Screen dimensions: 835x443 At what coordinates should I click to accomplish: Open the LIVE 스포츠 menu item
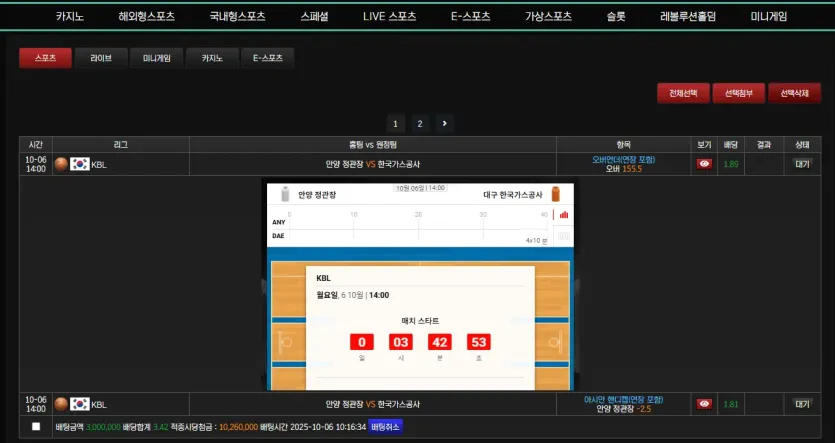(x=390, y=17)
